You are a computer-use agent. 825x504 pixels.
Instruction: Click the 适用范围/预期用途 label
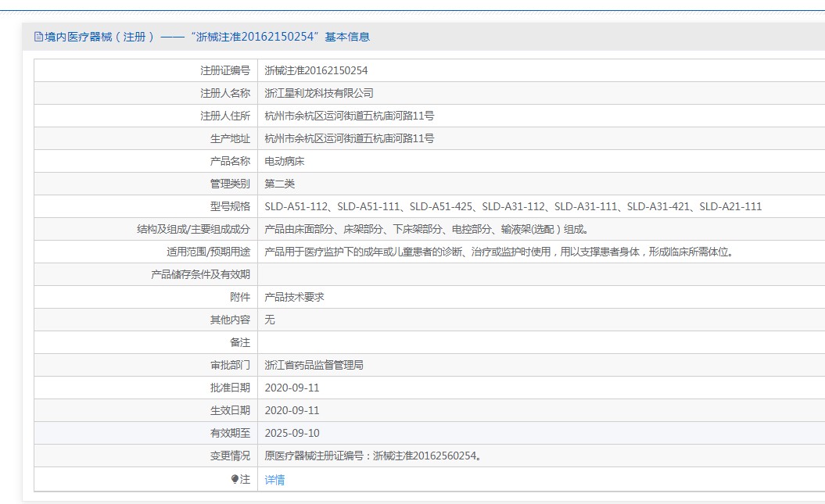(x=208, y=252)
